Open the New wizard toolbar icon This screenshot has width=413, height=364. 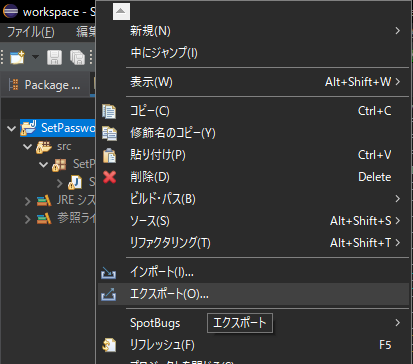[x=17, y=57]
